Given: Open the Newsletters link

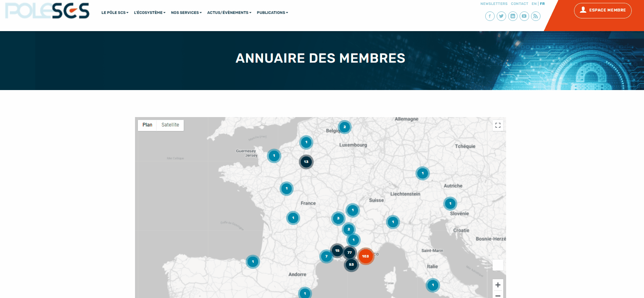Looking at the screenshot, I should coord(494,4).
